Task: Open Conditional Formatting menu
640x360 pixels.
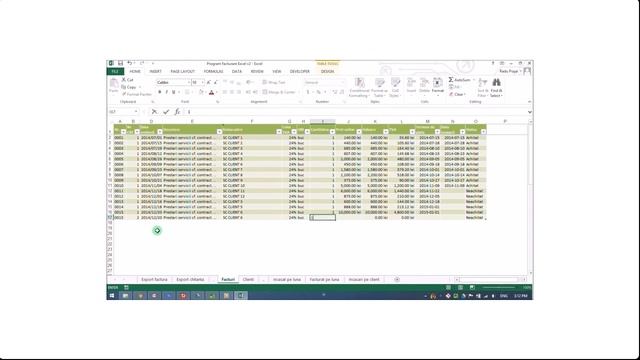Action: tap(359, 88)
